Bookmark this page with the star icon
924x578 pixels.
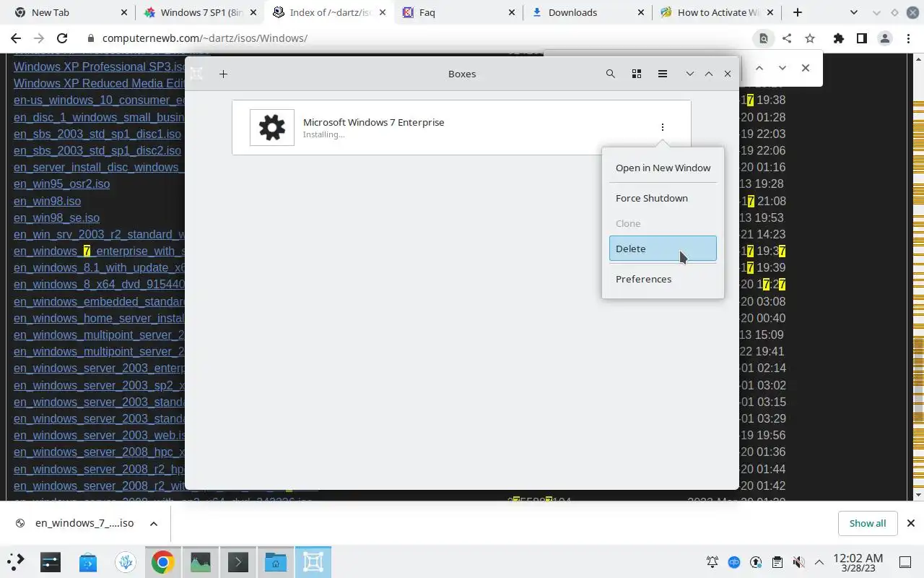click(810, 38)
